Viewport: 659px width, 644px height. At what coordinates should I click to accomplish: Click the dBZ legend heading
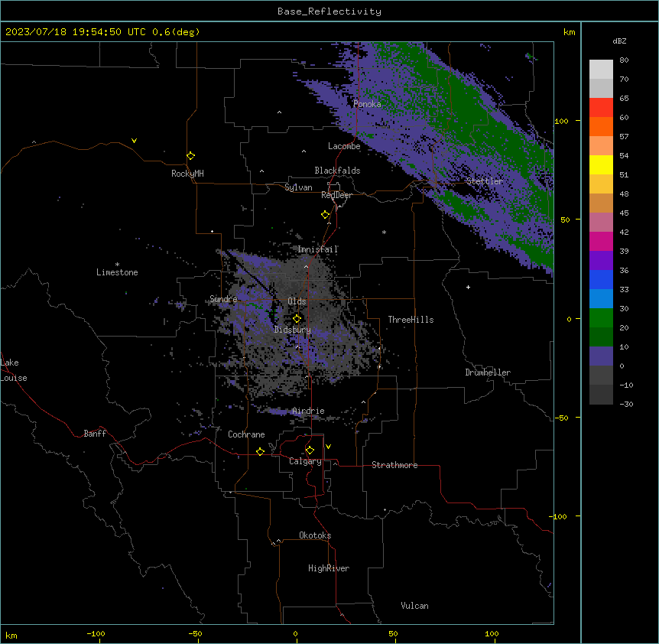click(x=619, y=41)
